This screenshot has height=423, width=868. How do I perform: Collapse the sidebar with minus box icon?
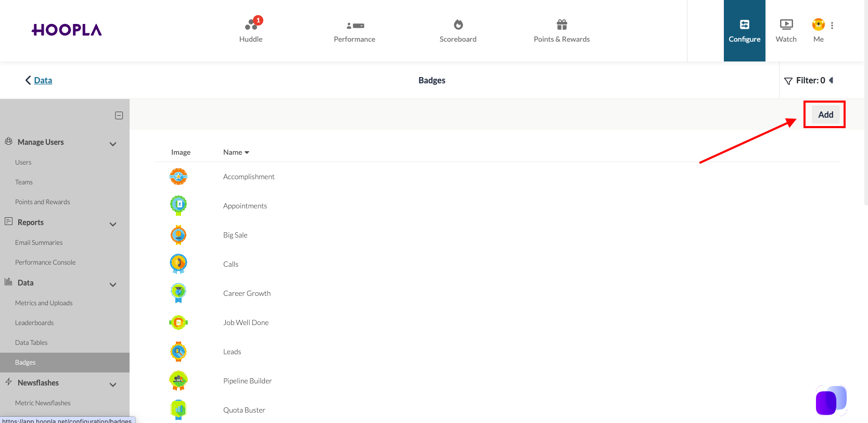pos(119,116)
